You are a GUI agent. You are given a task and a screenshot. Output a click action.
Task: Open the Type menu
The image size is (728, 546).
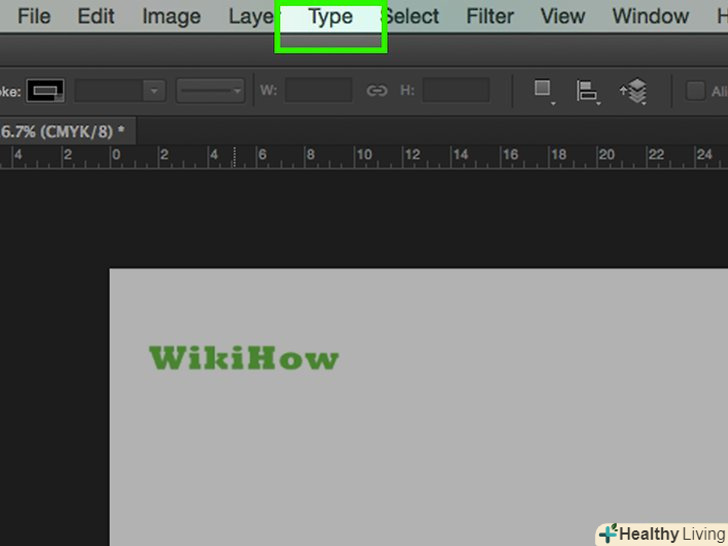pyautogui.click(x=331, y=17)
